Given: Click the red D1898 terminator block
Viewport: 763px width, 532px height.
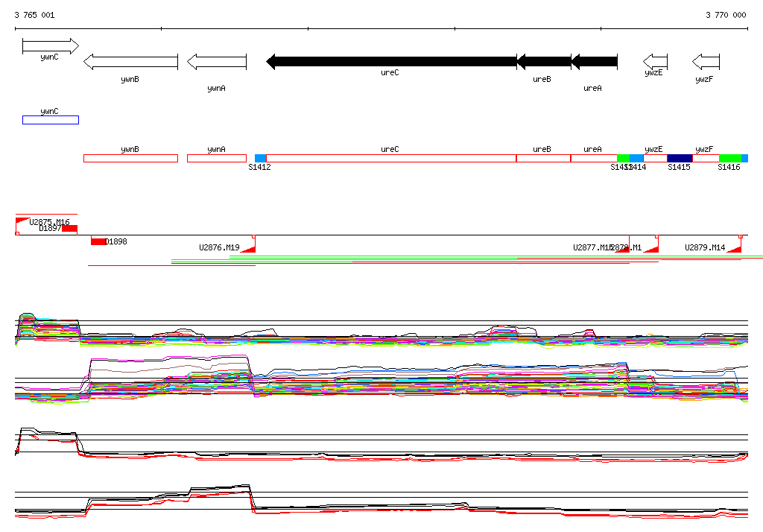Looking at the screenshot, I should [x=99, y=241].
